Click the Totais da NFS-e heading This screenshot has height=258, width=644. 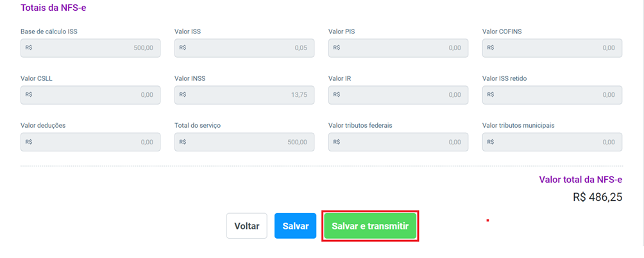(53, 8)
